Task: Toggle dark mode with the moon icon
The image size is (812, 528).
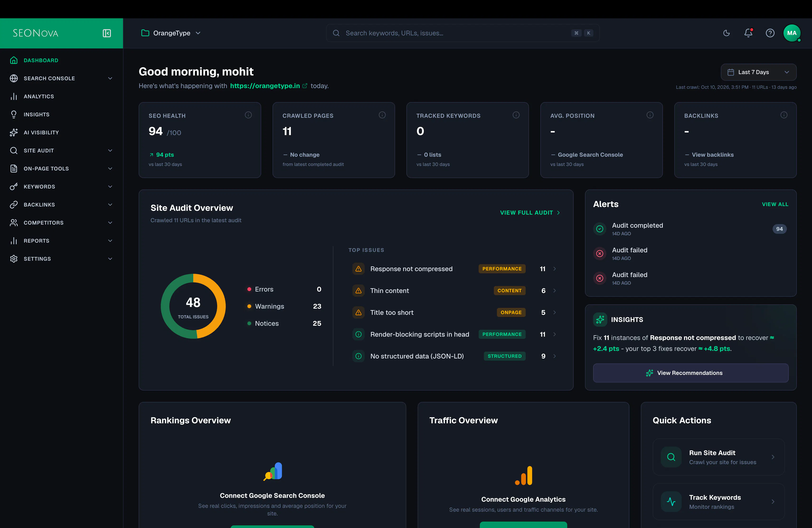Action: (x=726, y=33)
